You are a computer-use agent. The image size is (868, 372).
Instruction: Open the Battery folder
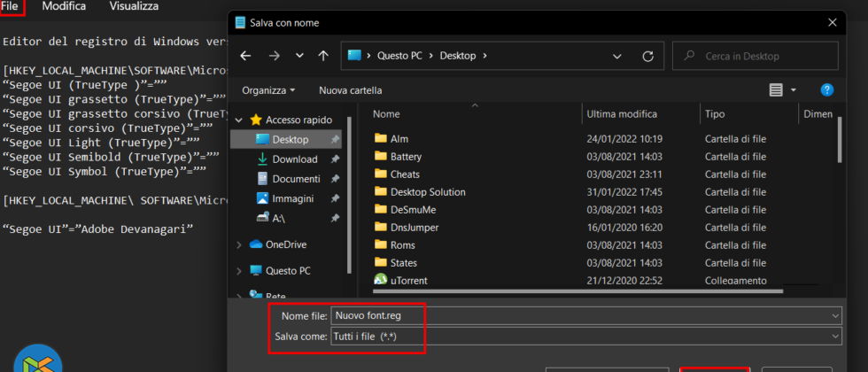tap(405, 157)
